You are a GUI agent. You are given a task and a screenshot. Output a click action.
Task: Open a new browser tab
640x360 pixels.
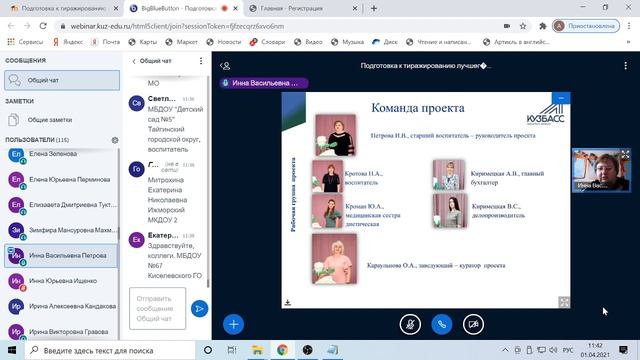pos(374,8)
